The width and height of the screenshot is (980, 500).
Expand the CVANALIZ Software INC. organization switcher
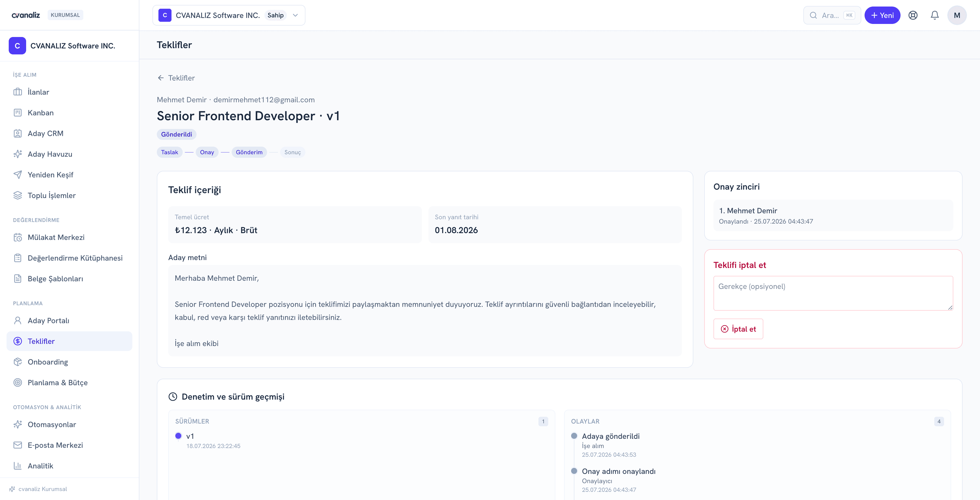click(229, 15)
